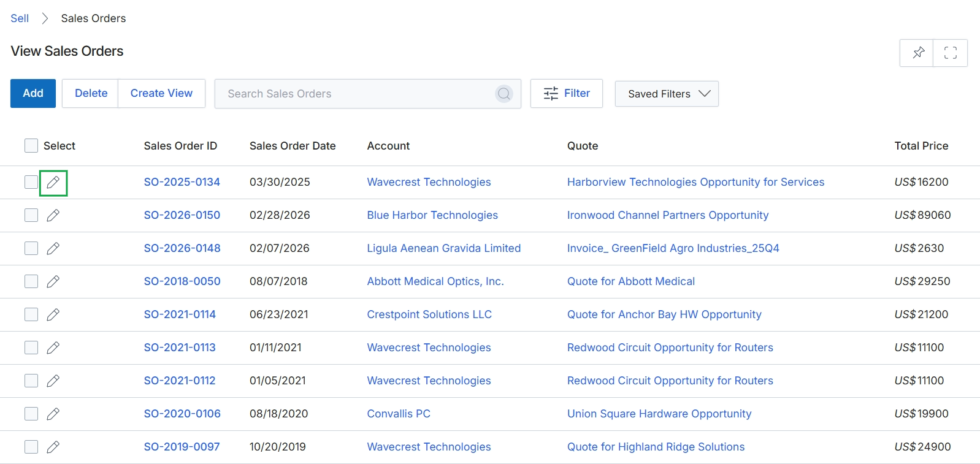Check the box for SO-2026-0148
Viewport: 980px width, 464px height.
pos(31,248)
